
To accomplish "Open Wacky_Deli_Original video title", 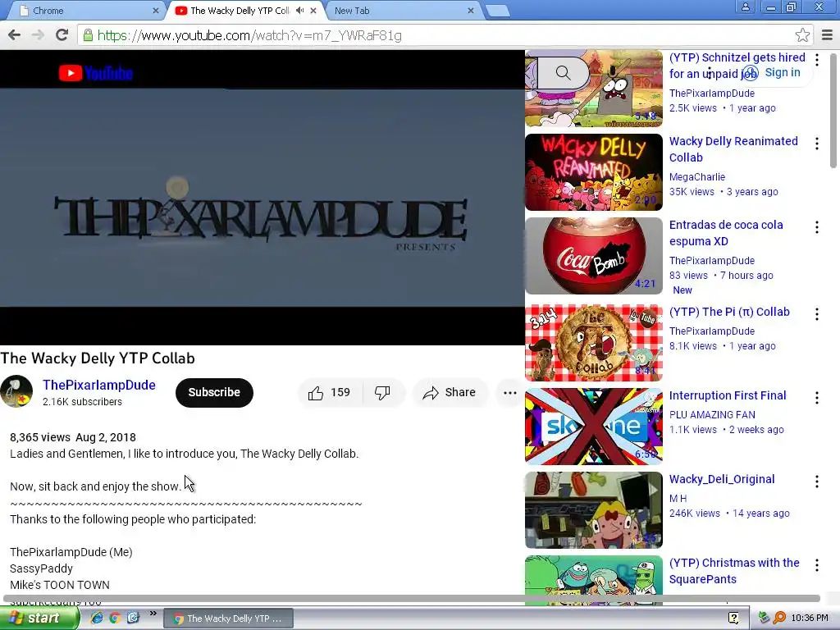I will pos(722,479).
